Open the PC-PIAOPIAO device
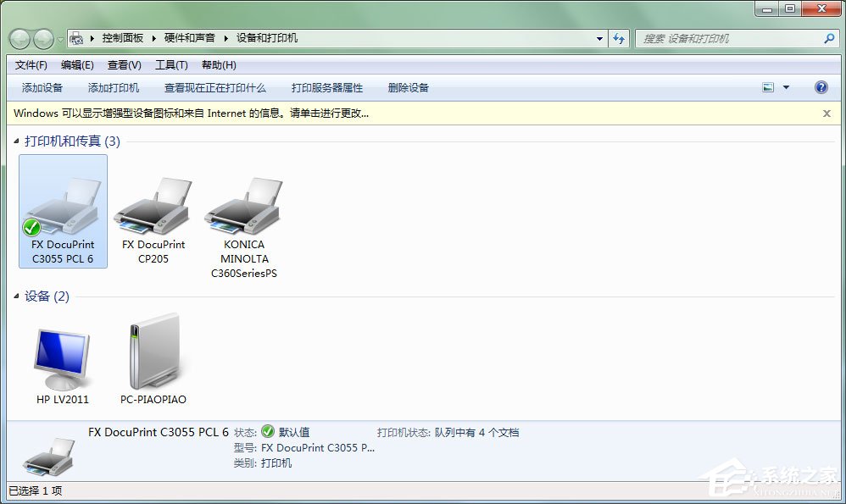The width and height of the screenshot is (846, 504). [154, 352]
